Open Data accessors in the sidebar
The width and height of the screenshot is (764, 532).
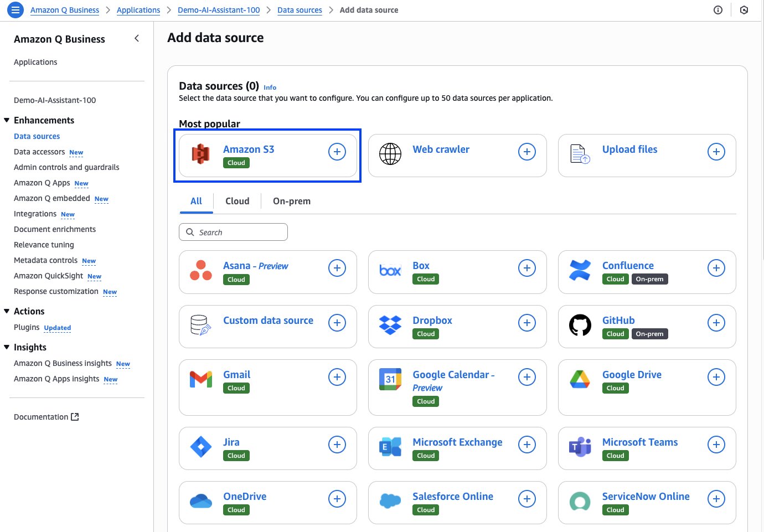(39, 152)
